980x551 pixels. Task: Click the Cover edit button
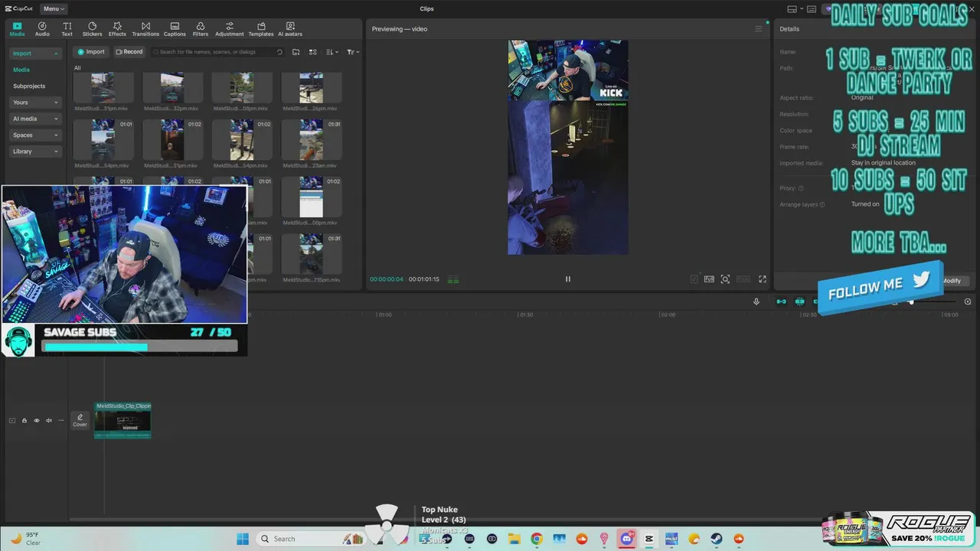(80, 420)
